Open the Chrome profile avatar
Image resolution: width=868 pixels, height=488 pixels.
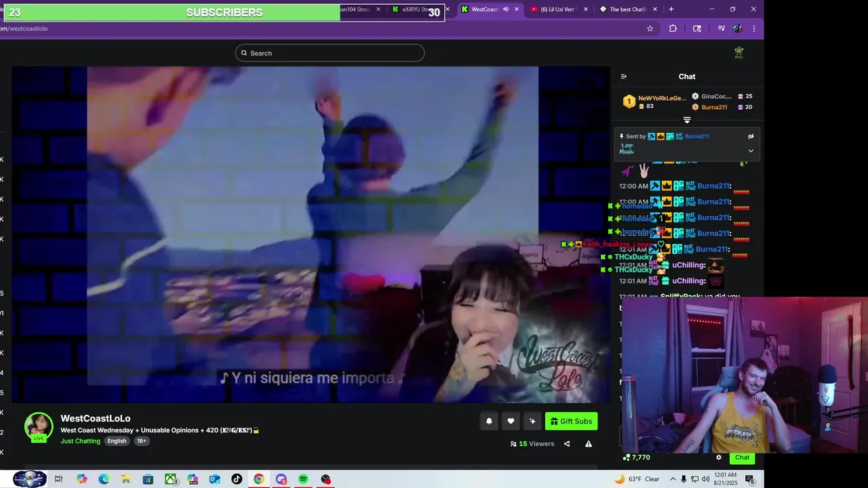738,28
